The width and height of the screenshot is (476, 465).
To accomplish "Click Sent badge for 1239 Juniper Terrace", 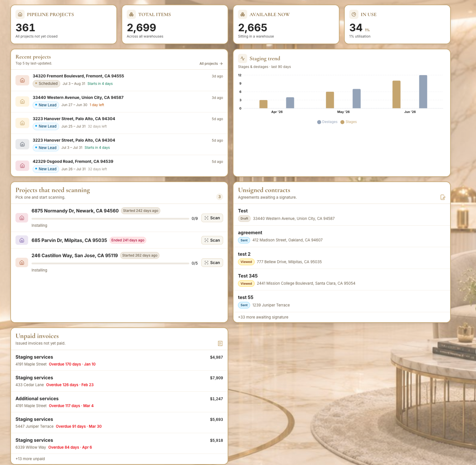I will click(244, 305).
